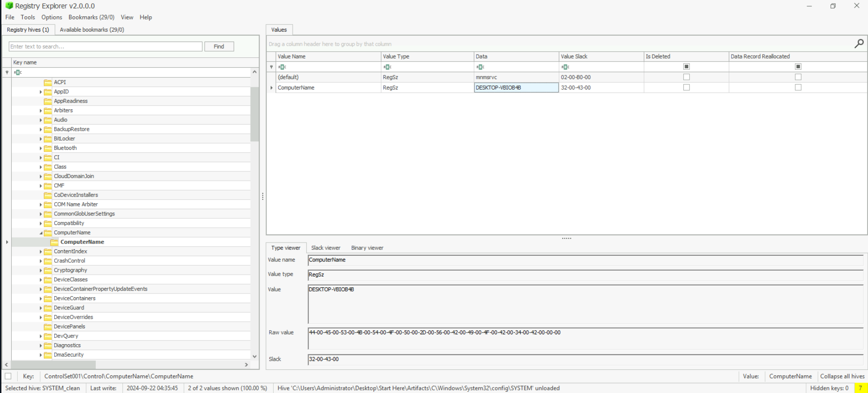The height and width of the screenshot is (393, 868).
Task: Select the DeviceContainerPropertyUpdateEvents key label
Action: [x=100, y=289]
